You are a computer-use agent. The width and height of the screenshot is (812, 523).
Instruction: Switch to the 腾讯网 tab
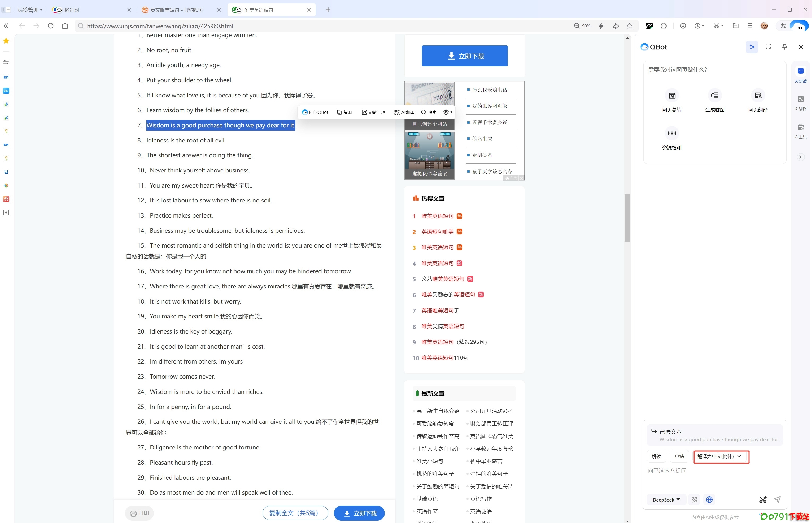[72, 10]
